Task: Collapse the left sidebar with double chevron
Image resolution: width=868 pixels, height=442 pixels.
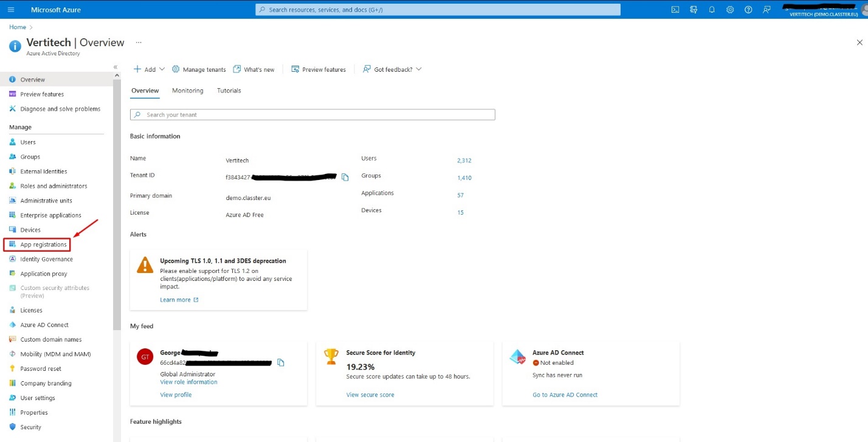Action: pos(115,67)
